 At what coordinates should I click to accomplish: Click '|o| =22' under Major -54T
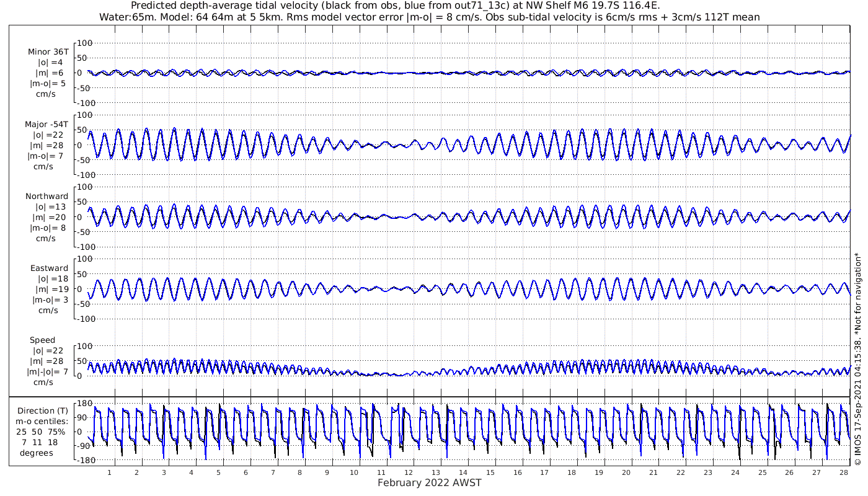click(x=48, y=135)
